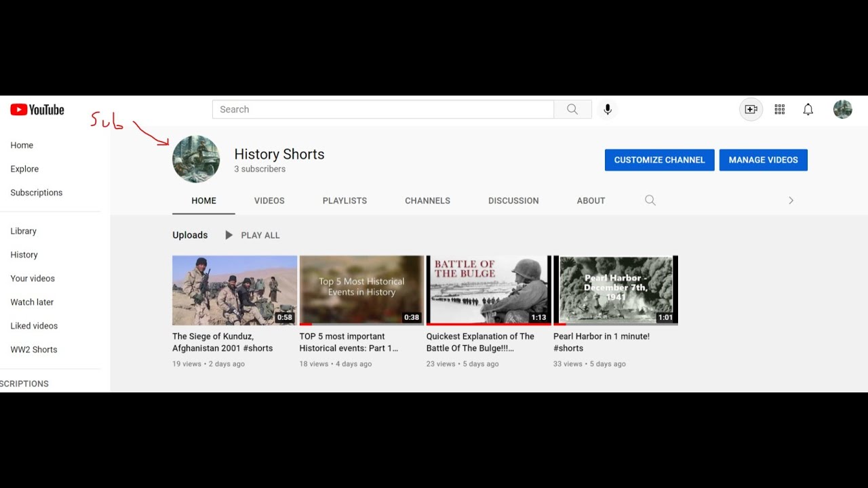
Task: Click the Play All triangle icon
Action: pos(229,235)
